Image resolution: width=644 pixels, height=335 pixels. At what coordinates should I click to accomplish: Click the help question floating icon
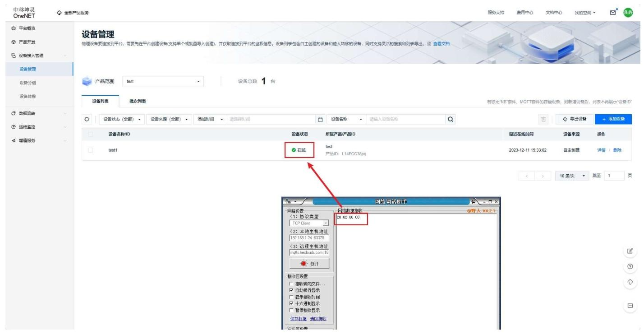pyautogui.click(x=630, y=266)
